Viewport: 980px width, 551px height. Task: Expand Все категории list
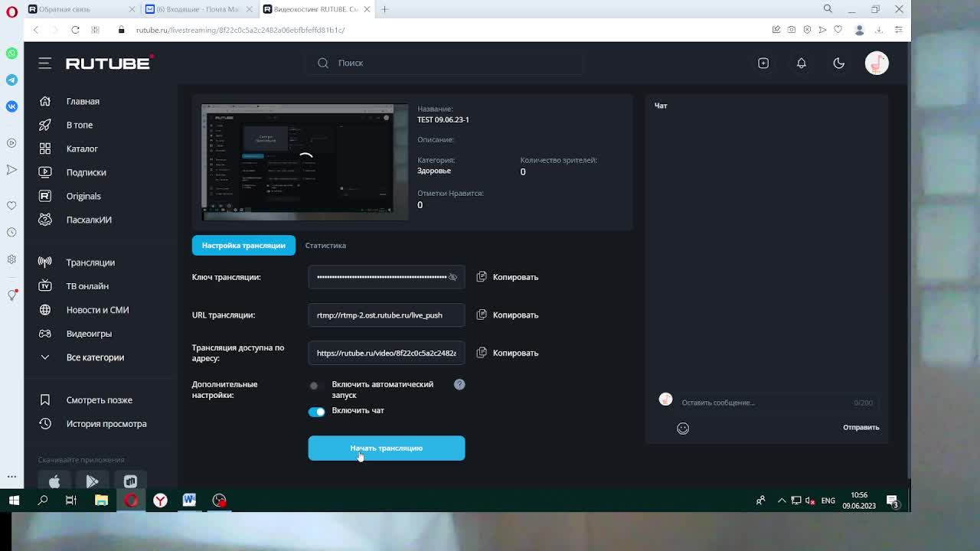point(95,357)
